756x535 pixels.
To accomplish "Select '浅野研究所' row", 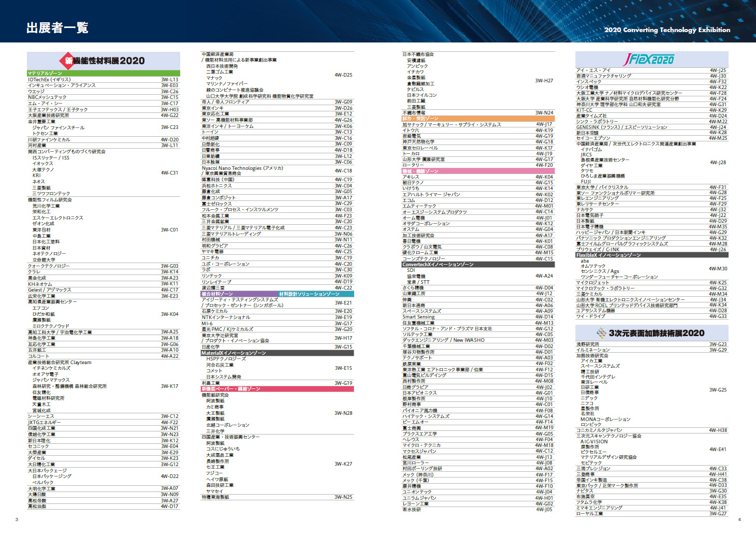I will (652, 344).
